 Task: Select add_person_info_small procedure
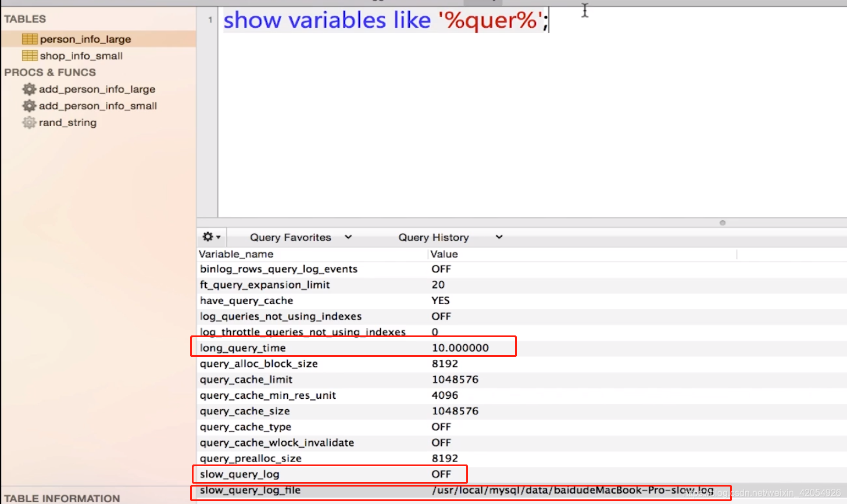point(99,106)
